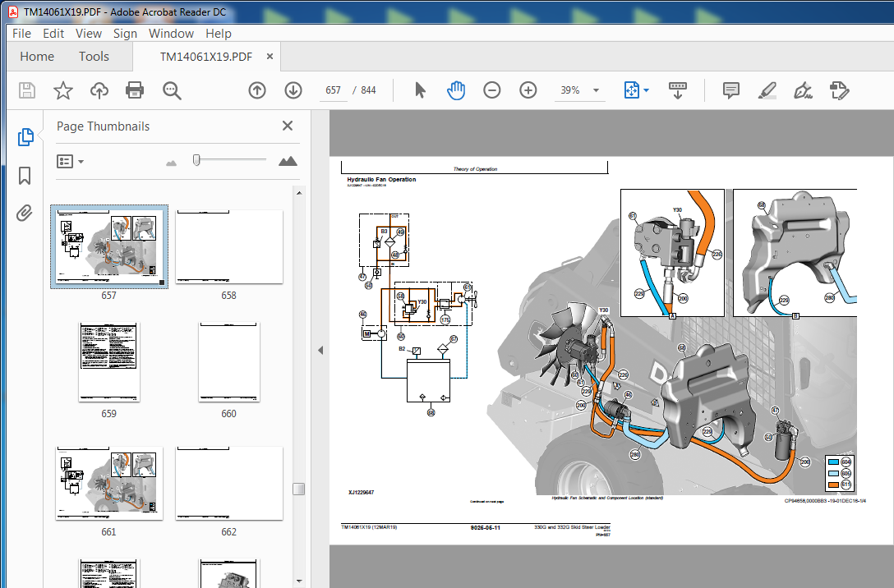Select page 659 thumbnail
Screen dimensions: 894x588
pyautogui.click(x=109, y=362)
